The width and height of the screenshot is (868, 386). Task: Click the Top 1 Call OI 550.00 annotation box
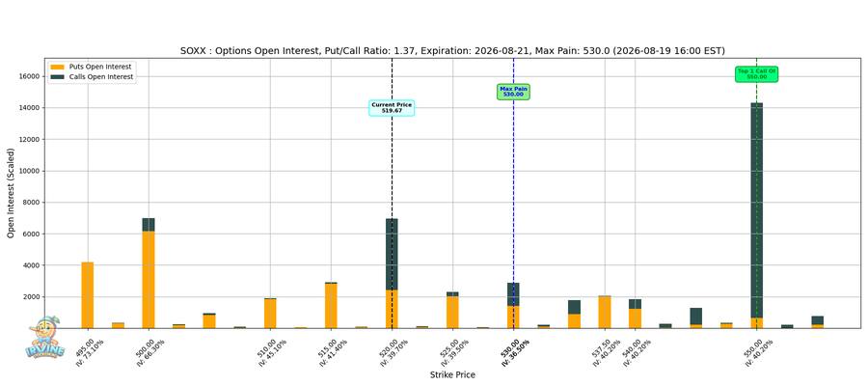tap(757, 74)
